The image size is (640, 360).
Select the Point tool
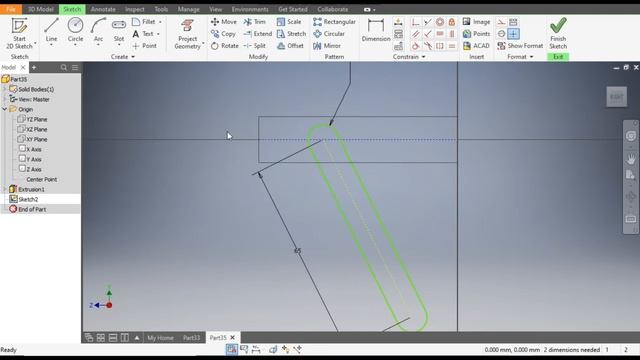[x=144, y=46]
